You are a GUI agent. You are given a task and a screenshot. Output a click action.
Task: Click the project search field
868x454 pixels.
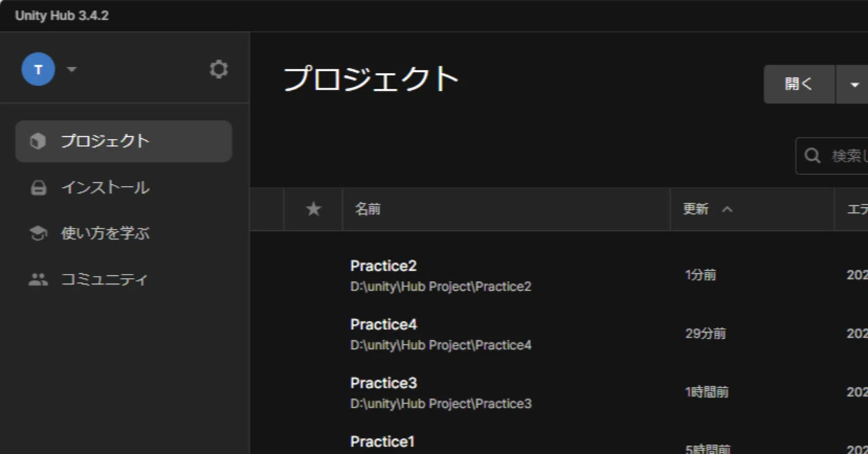click(x=832, y=156)
